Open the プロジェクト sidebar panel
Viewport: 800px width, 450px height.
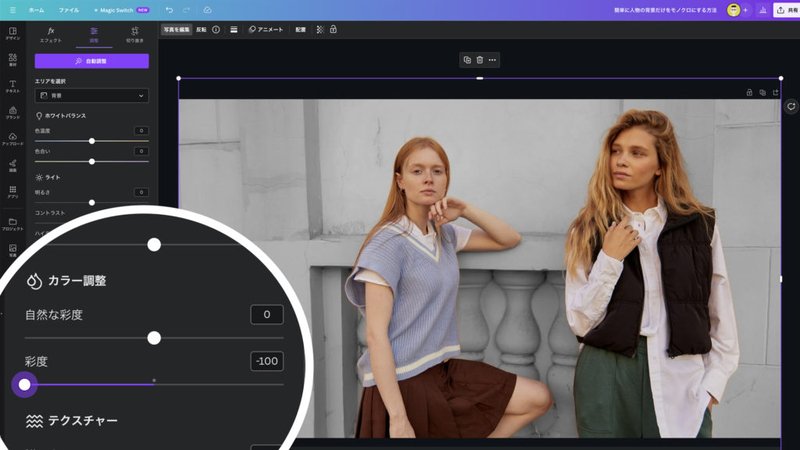coord(13,224)
